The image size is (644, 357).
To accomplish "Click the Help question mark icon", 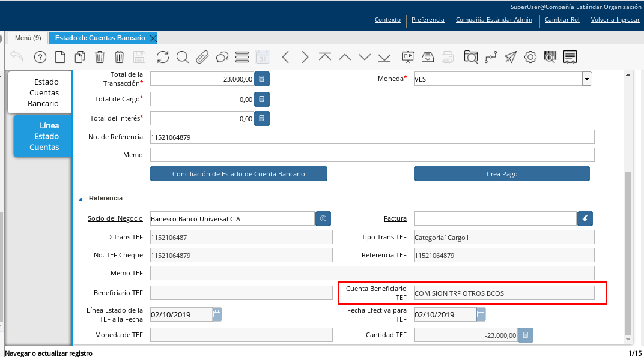I will pyautogui.click(x=40, y=57).
